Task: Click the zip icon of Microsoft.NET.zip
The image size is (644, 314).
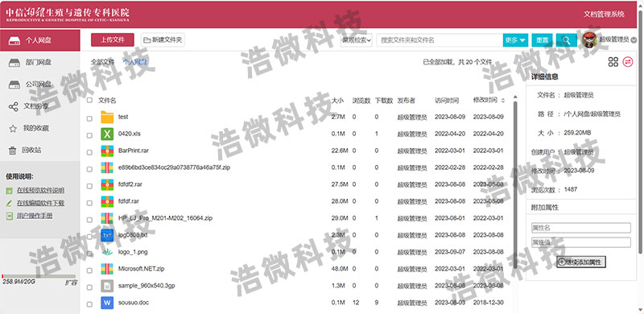Action: pos(107,269)
